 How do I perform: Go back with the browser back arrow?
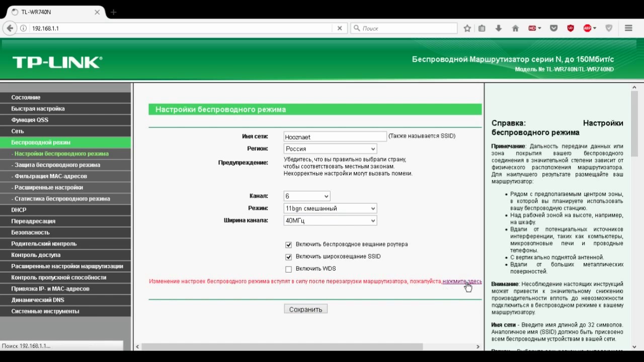[x=10, y=28]
